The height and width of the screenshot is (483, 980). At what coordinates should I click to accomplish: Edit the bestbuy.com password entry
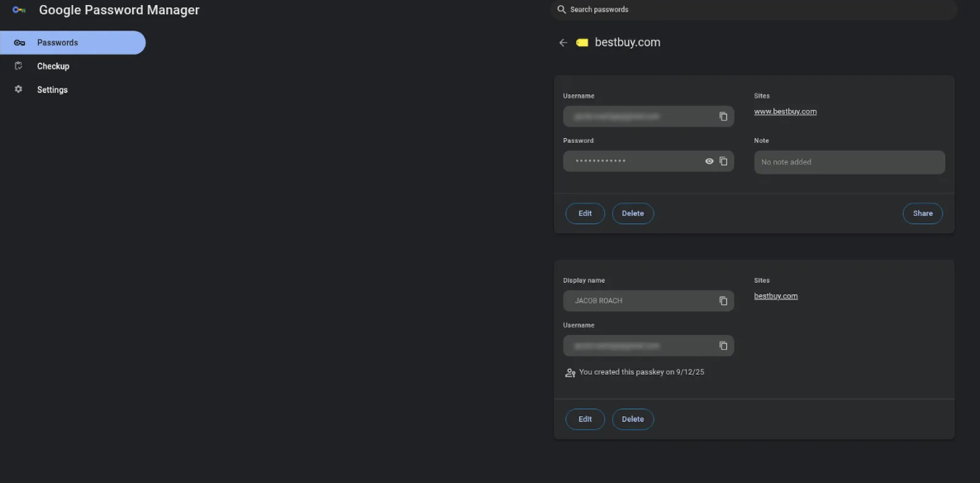pyautogui.click(x=585, y=213)
